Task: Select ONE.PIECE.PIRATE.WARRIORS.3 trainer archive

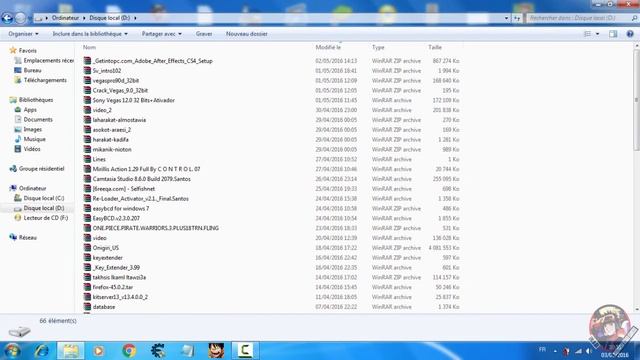Action: 156,228
